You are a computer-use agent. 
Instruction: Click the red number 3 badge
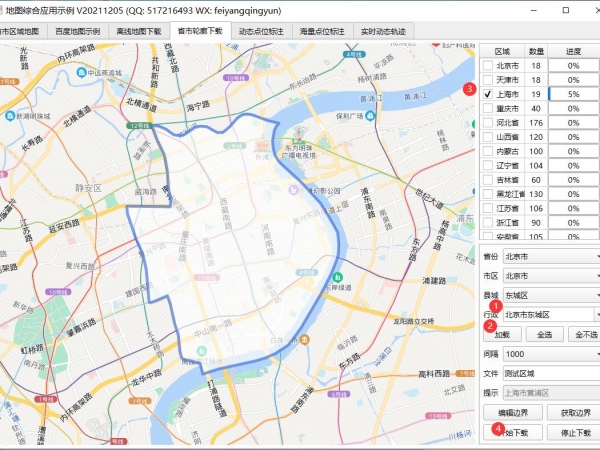click(x=471, y=88)
